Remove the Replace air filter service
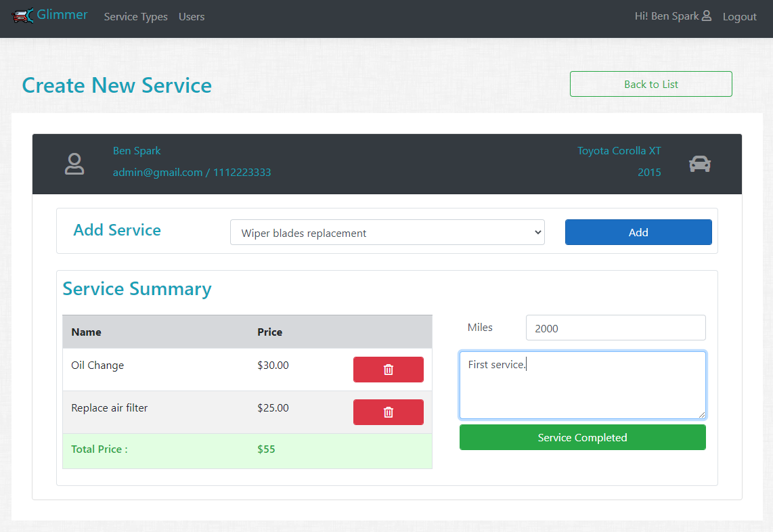 [388, 412]
